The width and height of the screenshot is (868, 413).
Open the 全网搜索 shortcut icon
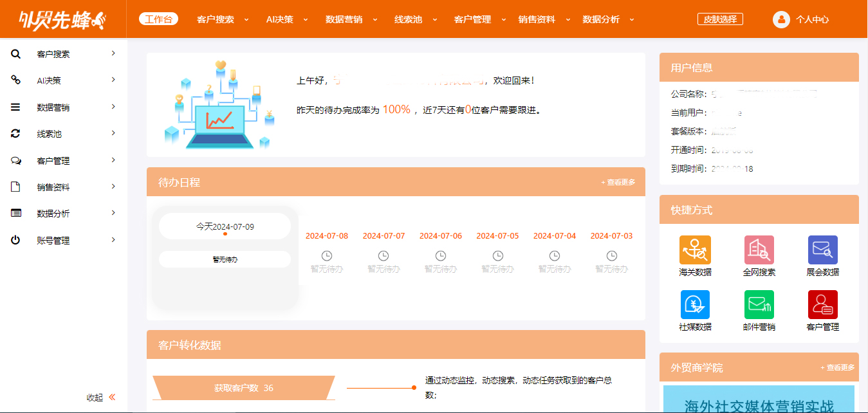coord(759,250)
